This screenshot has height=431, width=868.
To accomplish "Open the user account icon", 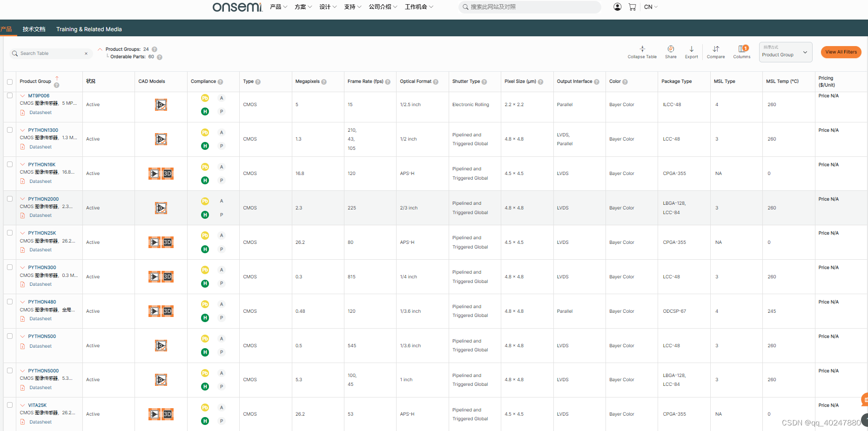I will click(x=617, y=7).
